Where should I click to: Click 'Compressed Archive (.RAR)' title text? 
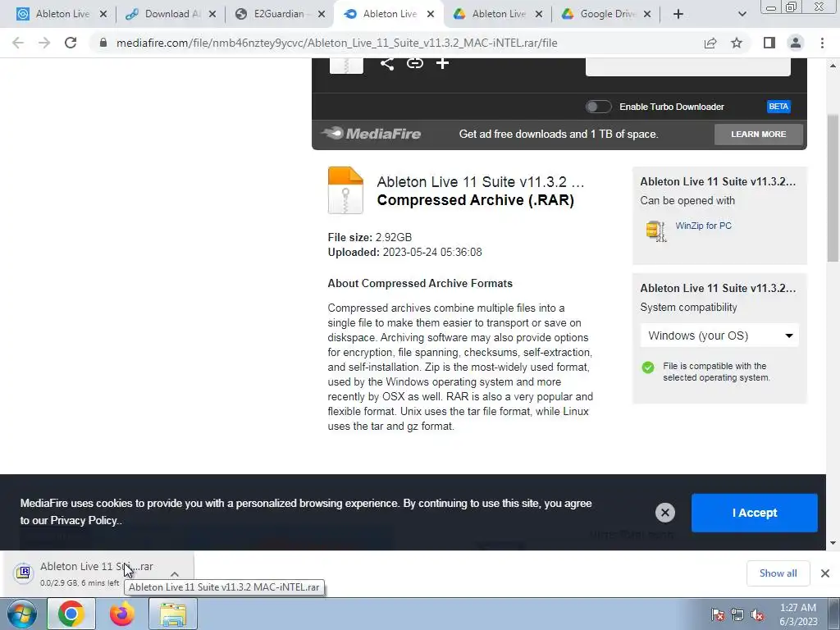(x=475, y=200)
